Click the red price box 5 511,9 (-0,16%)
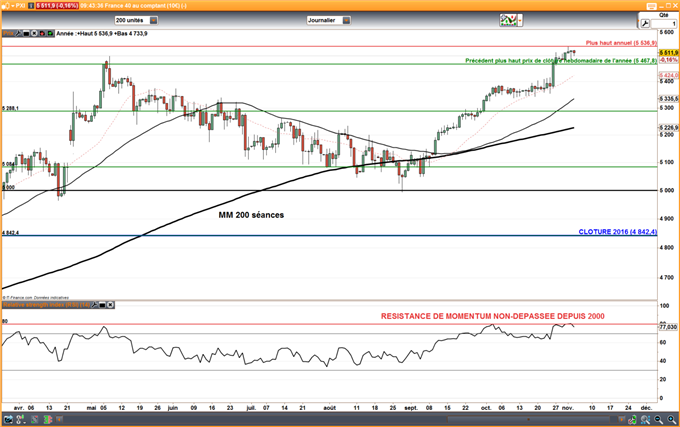The width and height of the screenshot is (680, 427). [57, 6]
